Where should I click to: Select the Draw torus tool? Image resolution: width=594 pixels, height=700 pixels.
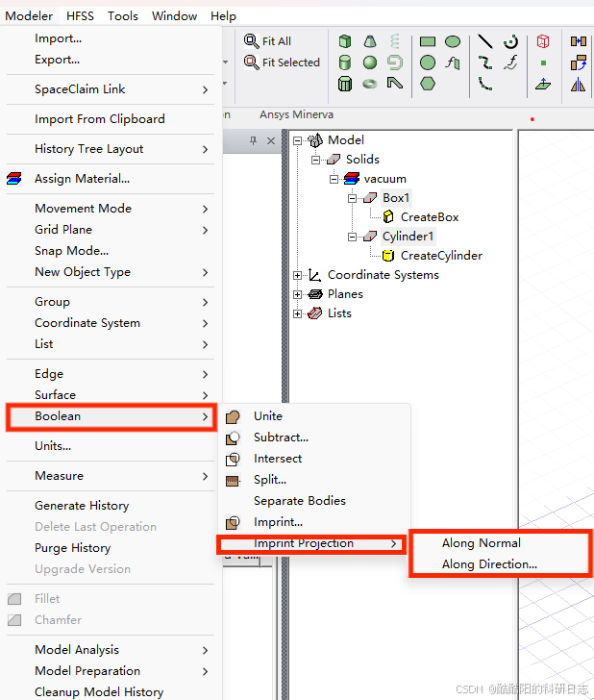(369, 84)
